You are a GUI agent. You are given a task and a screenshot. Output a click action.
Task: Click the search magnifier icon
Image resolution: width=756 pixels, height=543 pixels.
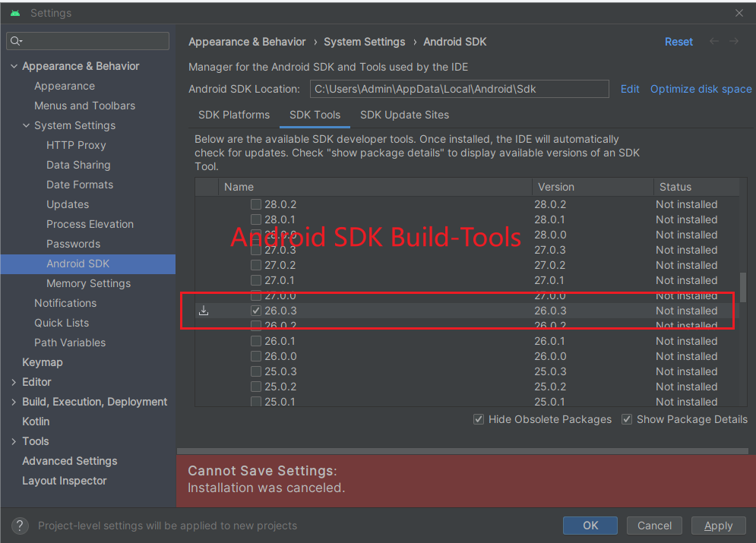tap(16, 41)
